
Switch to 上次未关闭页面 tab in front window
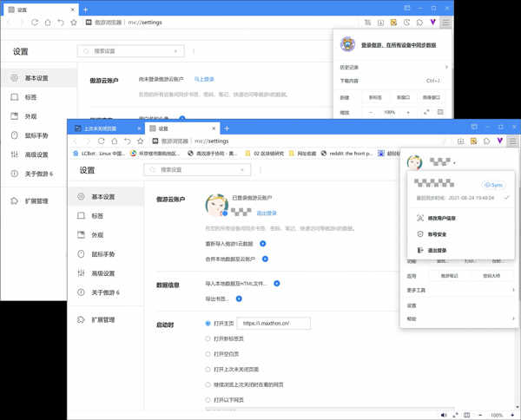pos(106,128)
